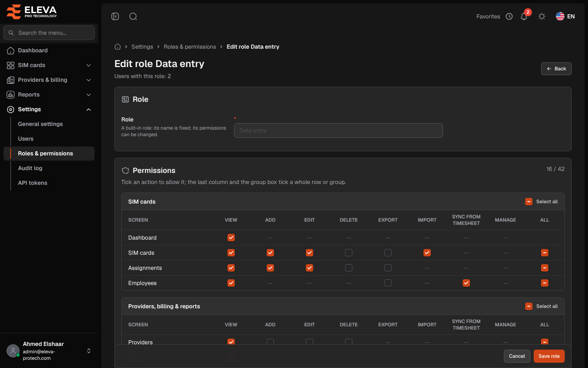This screenshot has width=588, height=368.
Task: Untick the Employees Sync from Timesheet checkbox
Action: click(x=466, y=283)
